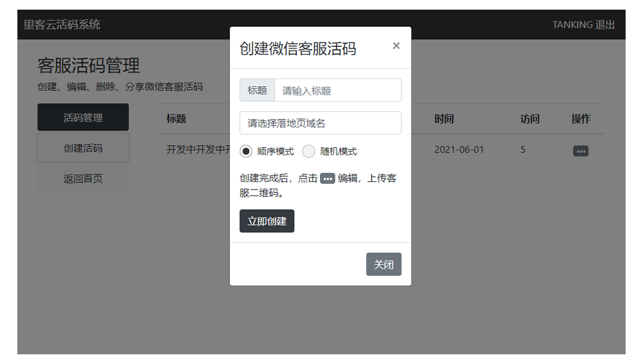Screen dimensions: 643x364
Task: Open the 活码管理 sidebar tab
Action: point(83,118)
